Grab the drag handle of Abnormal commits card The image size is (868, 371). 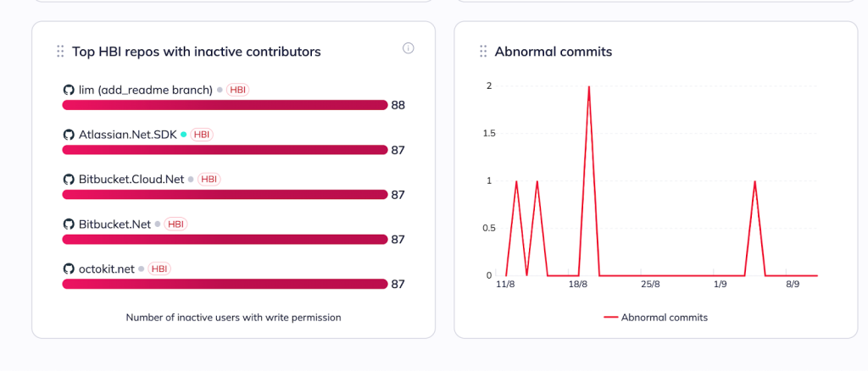pos(483,52)
